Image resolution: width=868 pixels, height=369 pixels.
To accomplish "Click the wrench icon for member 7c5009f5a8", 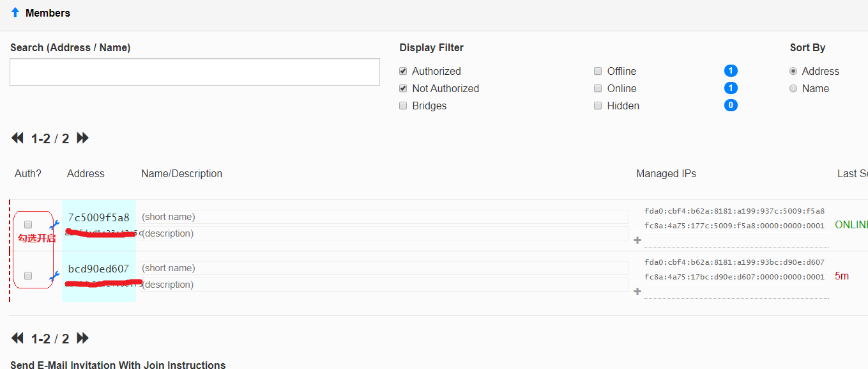I will 55,224.
